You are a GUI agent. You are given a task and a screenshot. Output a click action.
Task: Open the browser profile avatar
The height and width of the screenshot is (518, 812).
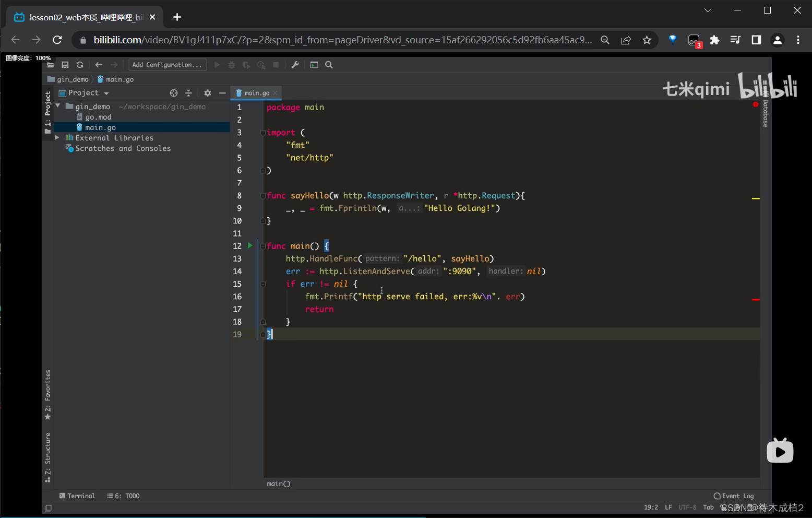(777, 40)
